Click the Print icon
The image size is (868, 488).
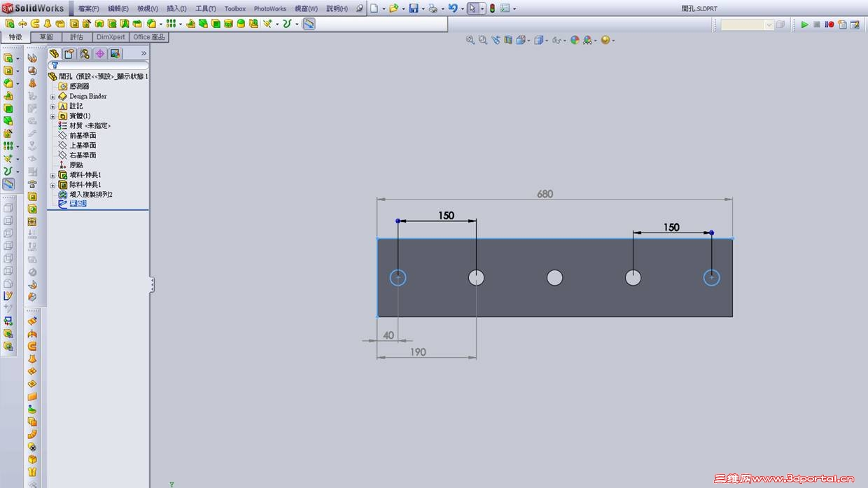point(433,8)
